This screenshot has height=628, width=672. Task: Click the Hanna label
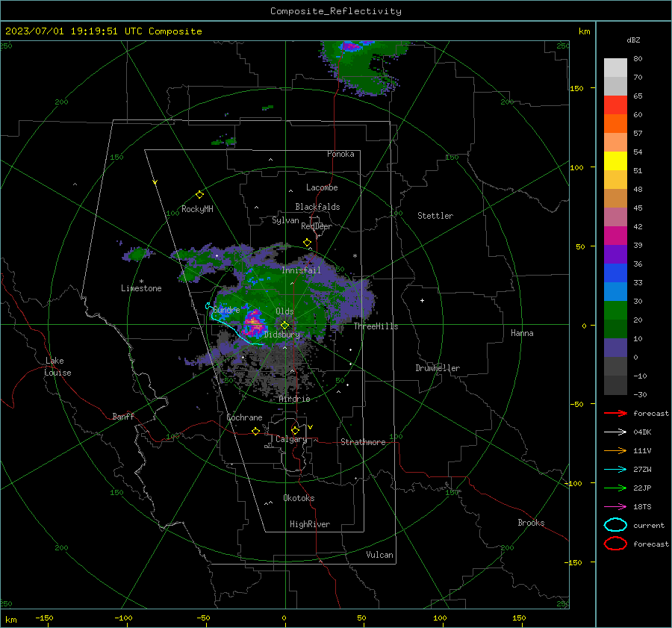click(x=522, y=333)
